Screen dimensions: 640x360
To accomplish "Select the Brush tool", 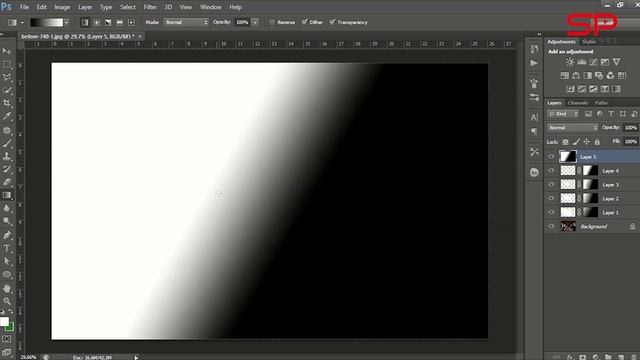I will point(7,143).
